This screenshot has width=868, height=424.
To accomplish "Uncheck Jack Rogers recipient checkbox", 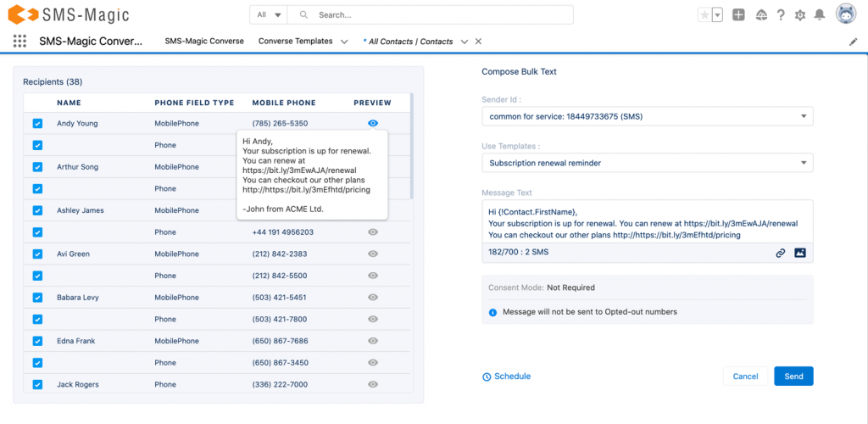I will (37, 384).
